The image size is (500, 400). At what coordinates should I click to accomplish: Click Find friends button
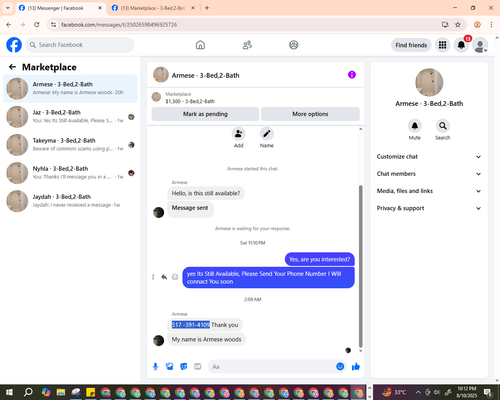click(x=411, y=45)
